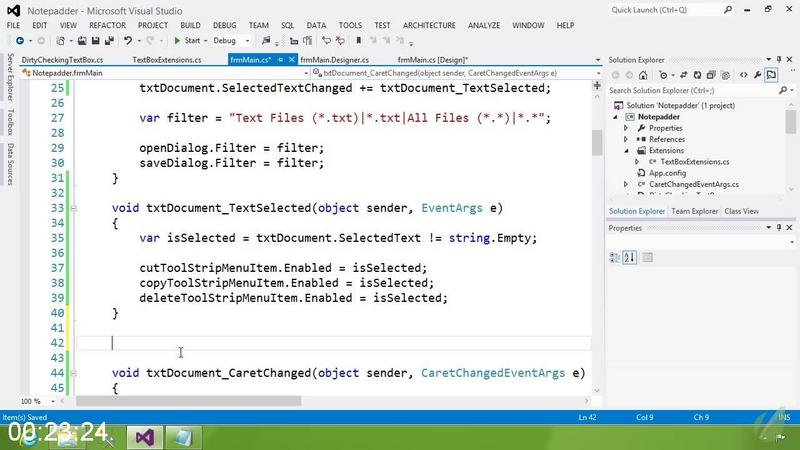Click the Save All toolbar icon
800x450 pixels.
tap(109, 40)
